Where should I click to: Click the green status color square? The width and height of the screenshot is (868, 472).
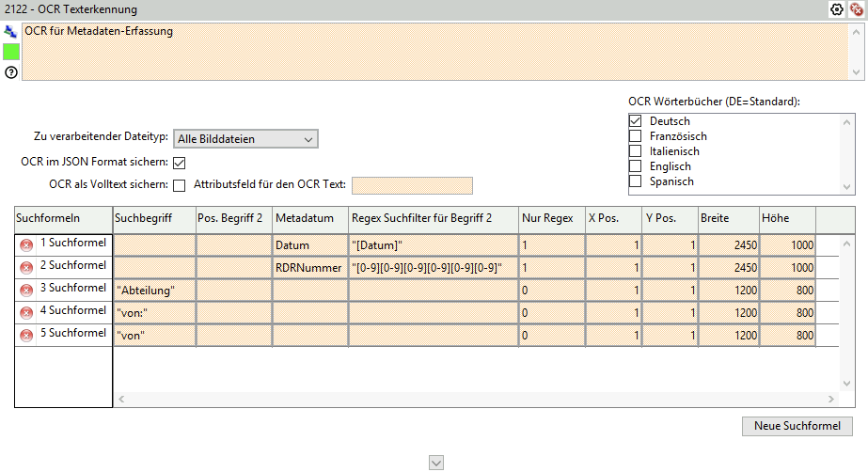(10, 52)
